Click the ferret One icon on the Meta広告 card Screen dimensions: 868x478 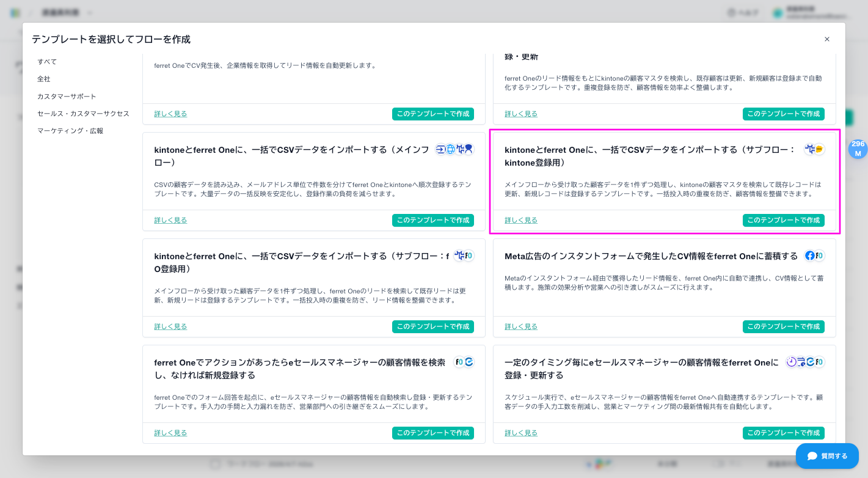819,256
